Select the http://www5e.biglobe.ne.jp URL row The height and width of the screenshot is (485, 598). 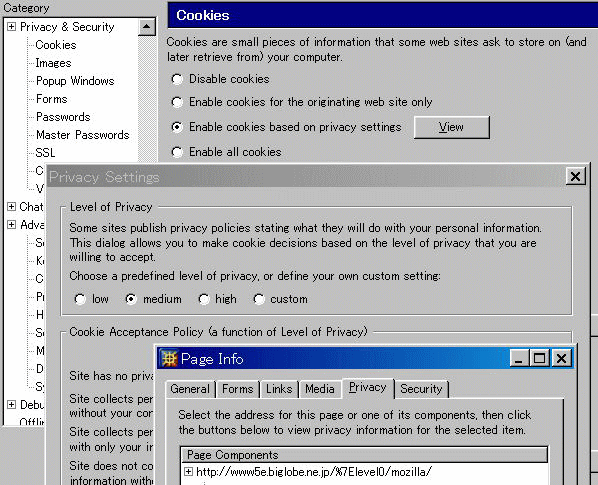313,472
